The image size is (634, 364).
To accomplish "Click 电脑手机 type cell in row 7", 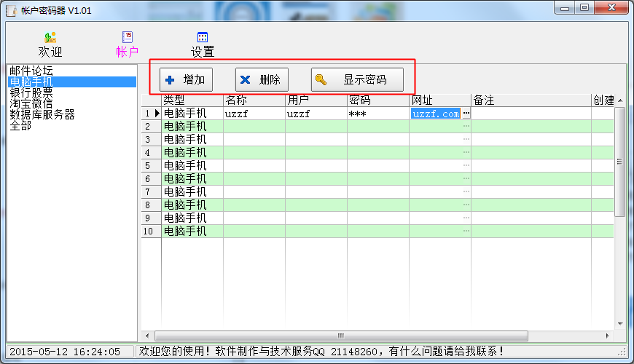I will (x=192, y=192).
